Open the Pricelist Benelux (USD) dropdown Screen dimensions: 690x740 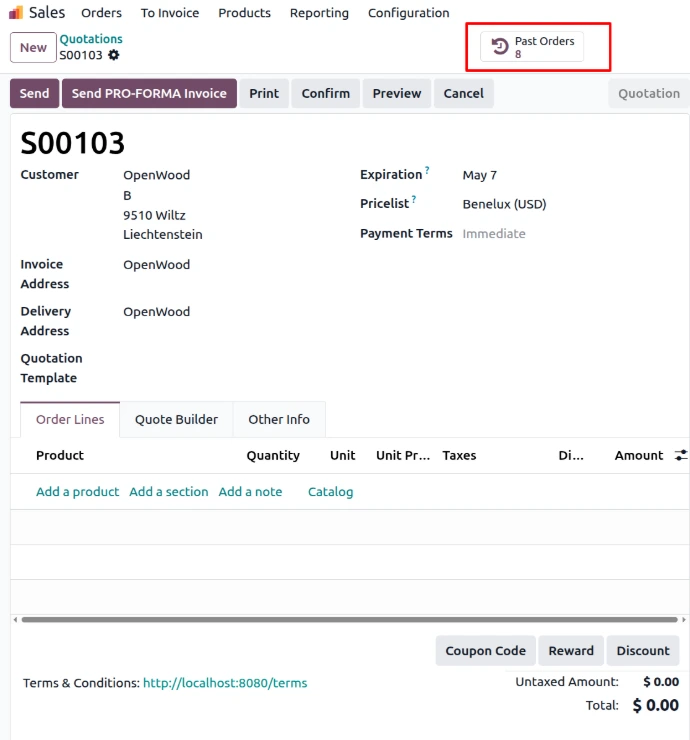[504, 204]
